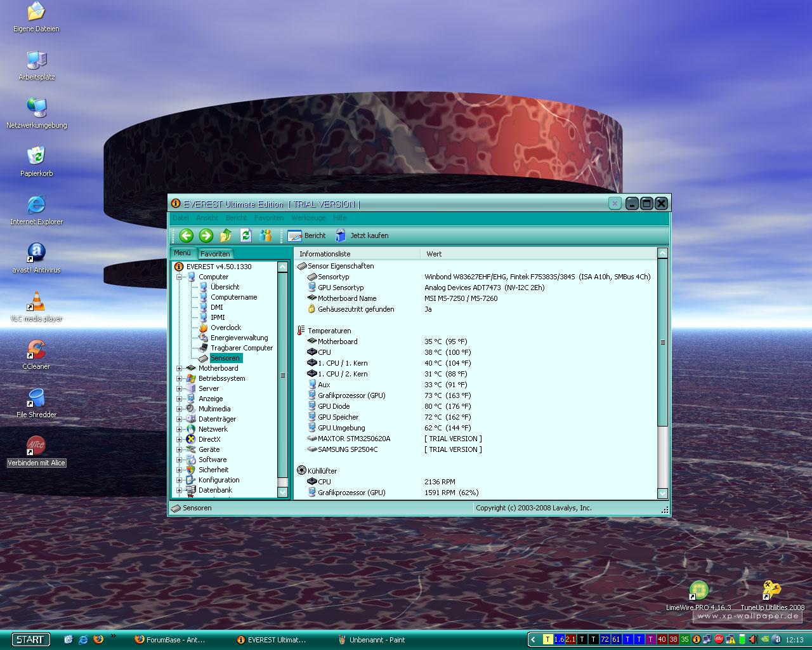This screenshot has width=812, height=650.
Task: Open Eigene Dateien desktop icon
Action: tap(36, 17)
